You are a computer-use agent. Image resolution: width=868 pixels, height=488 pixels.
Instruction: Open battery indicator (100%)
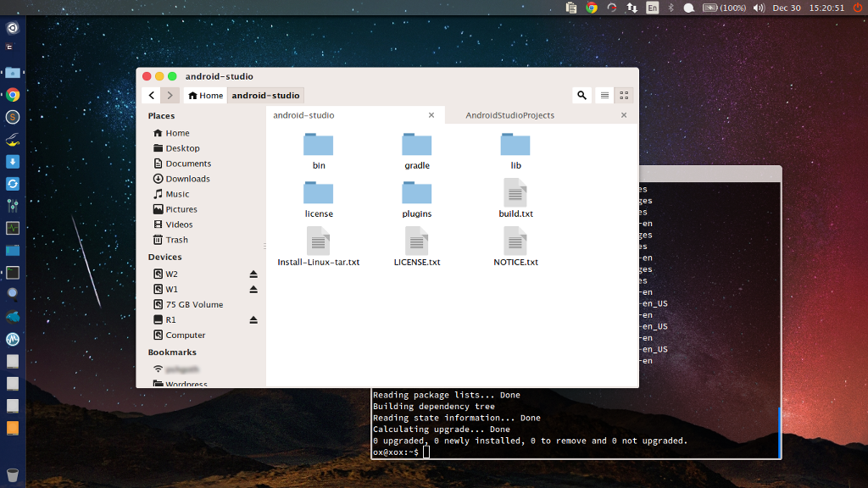724,8
